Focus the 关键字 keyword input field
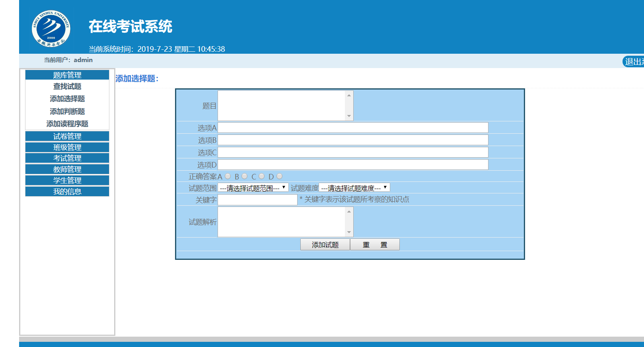The height and width of the screenshot is (347, 644). (257, 200)
